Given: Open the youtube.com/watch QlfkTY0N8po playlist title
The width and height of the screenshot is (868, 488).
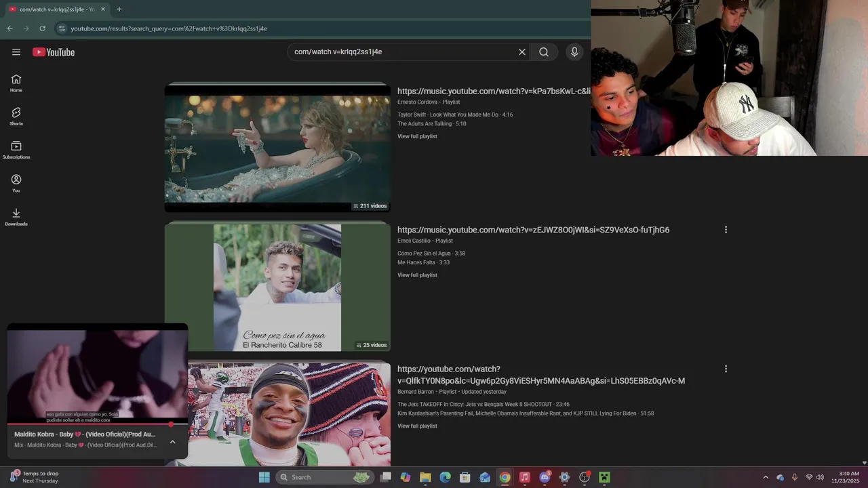Looking at the screenshot, I should 541,375.
